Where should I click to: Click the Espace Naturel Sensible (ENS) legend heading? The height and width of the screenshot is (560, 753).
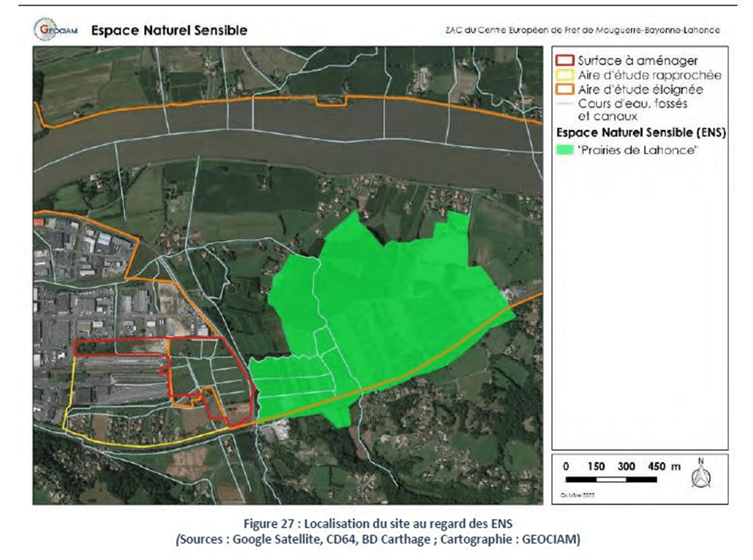[637, 133]
